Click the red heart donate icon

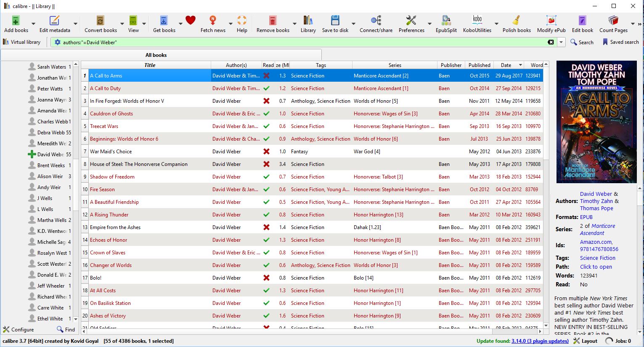191,20
